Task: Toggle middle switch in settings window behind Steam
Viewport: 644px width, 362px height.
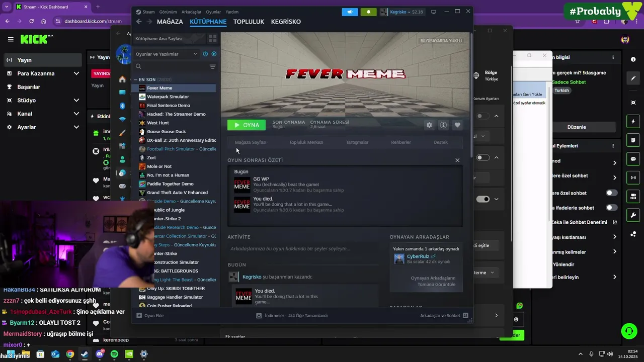Action: [483, 157]
